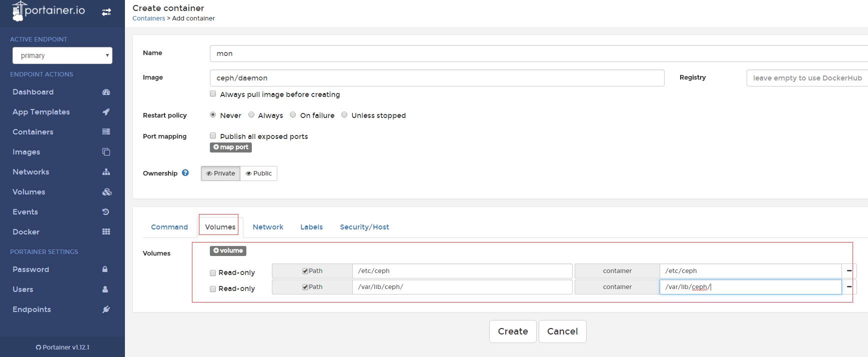Click the Dashboard gauge icon
Image resolution: width=868 pixels, height=357 pixels.
coord(106,92)
